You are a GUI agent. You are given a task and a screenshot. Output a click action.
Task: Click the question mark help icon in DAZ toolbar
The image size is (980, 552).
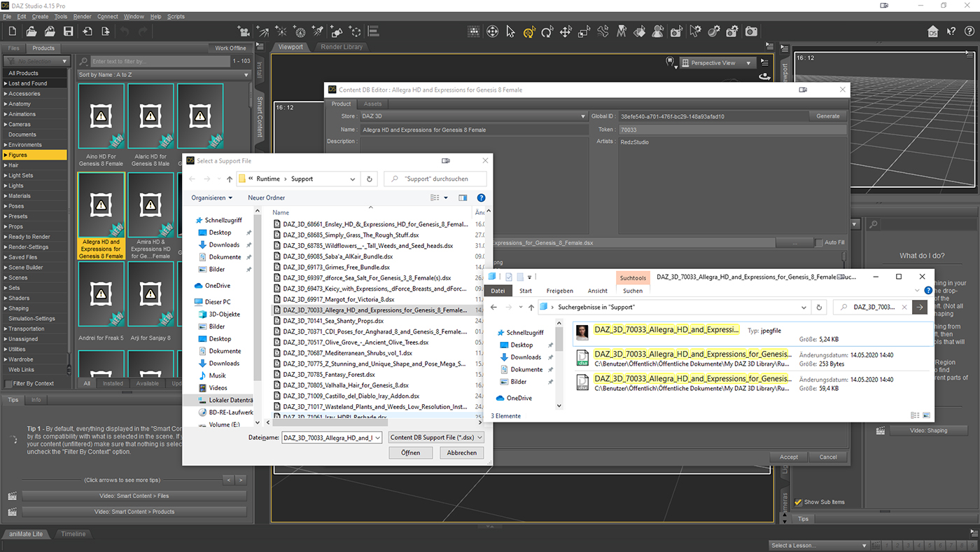[969, 32]
